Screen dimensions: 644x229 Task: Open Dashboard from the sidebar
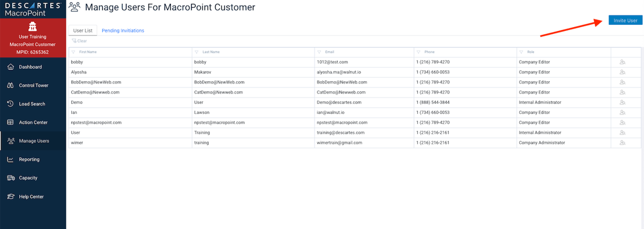[x=33, y=67]
